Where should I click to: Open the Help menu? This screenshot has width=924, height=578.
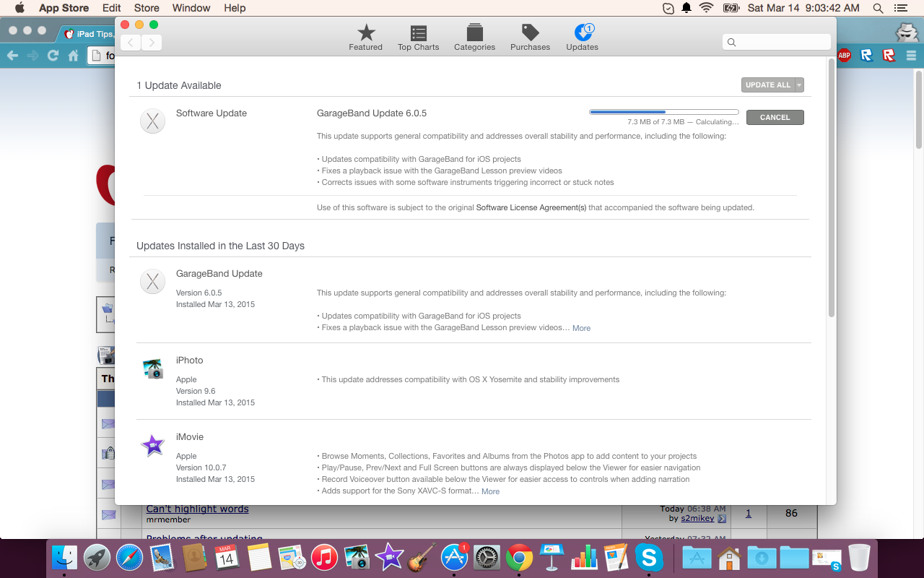point(235,8)
